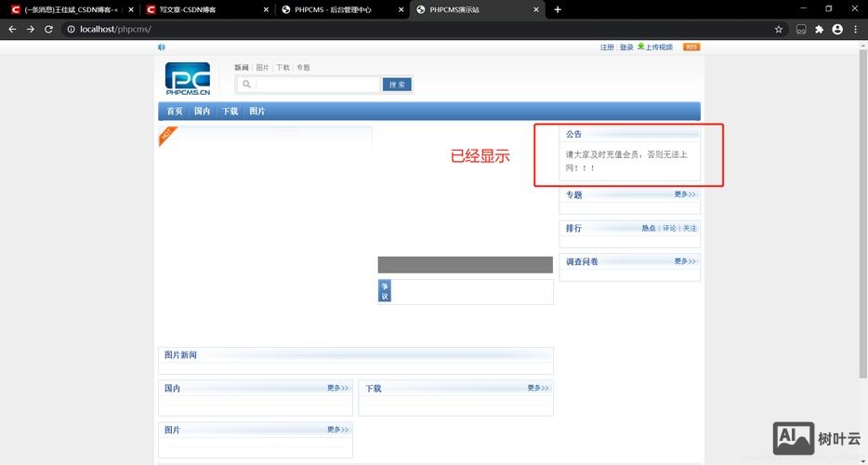
Task: Click the speaker icon at page top
Action: pos(162,47)
